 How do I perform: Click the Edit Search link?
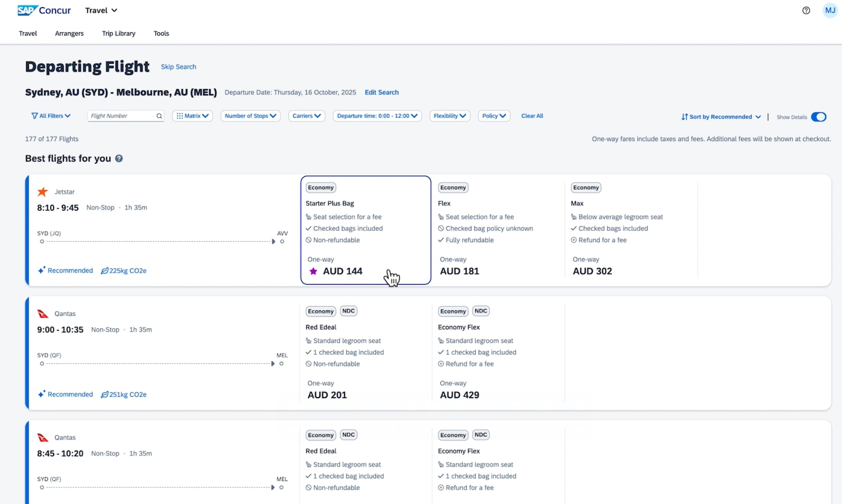[381, 92]
